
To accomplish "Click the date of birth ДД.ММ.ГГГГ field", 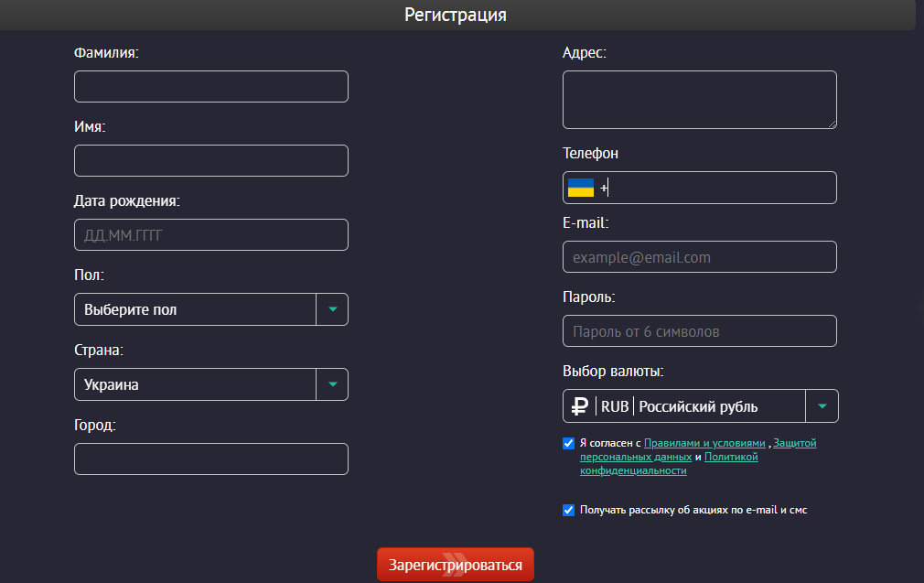I will click(x=211, y=234).
